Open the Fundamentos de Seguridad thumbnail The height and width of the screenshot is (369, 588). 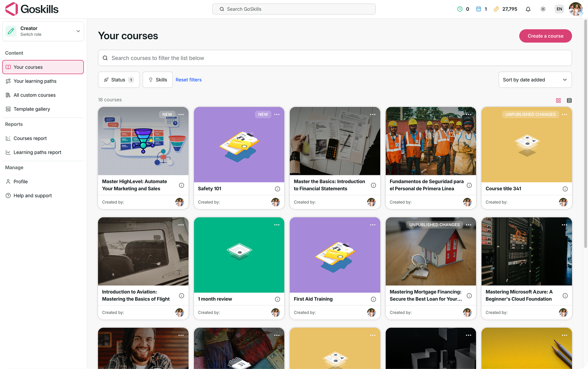pyautogui.click(x=431, y=141)
